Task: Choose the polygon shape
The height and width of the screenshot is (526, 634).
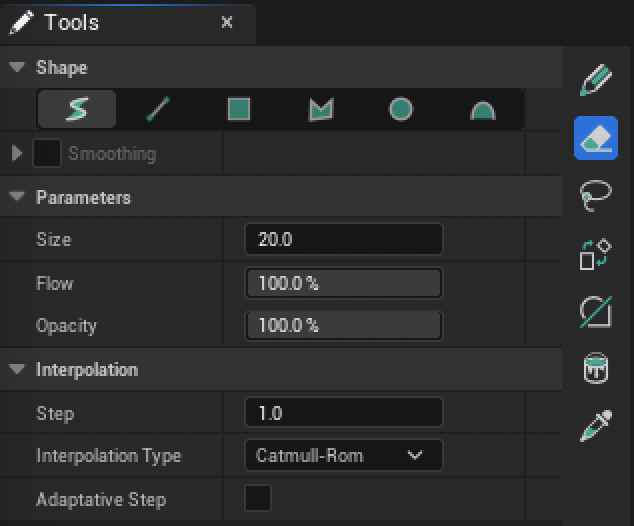Action: click(x=320, y=109)
